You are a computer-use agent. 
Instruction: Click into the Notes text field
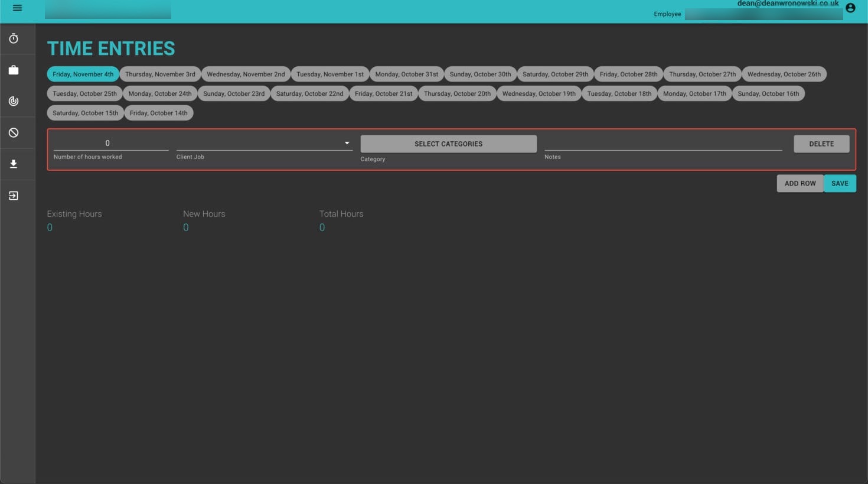tap(663, 143)
